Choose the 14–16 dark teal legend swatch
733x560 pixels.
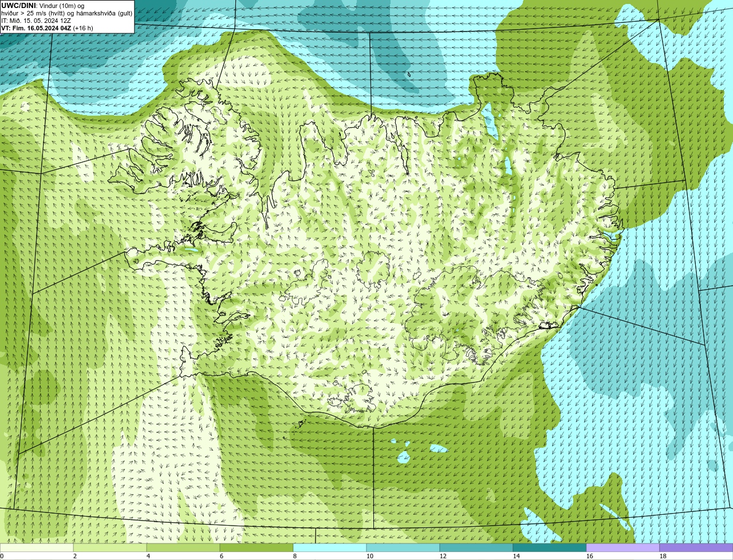coord(550,548)
